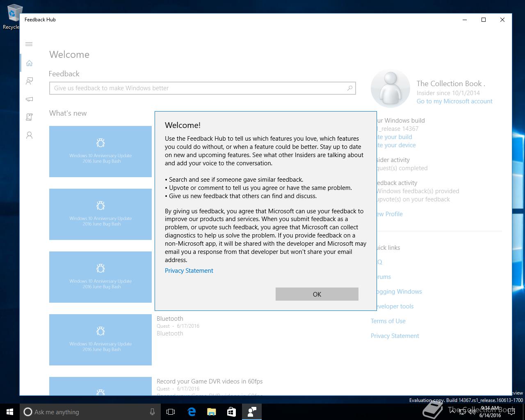Launch Microsoft Edge from taskbar
This screenshot has width=525, height=420.
[191, 412]
